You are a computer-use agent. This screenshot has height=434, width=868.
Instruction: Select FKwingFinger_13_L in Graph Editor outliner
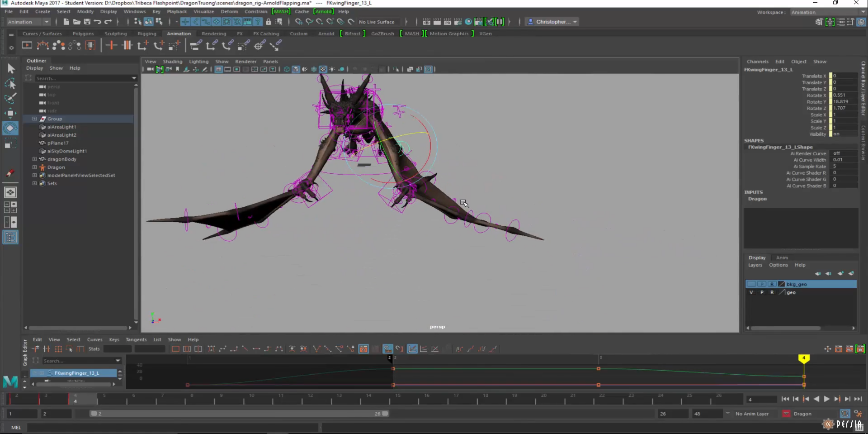[x=74, y=373]
